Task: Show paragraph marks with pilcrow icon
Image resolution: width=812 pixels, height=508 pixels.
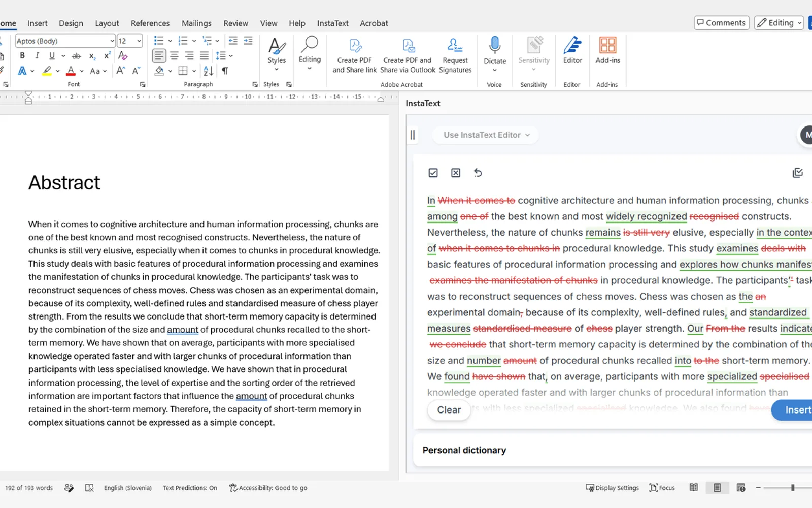Action: point(225,71)
